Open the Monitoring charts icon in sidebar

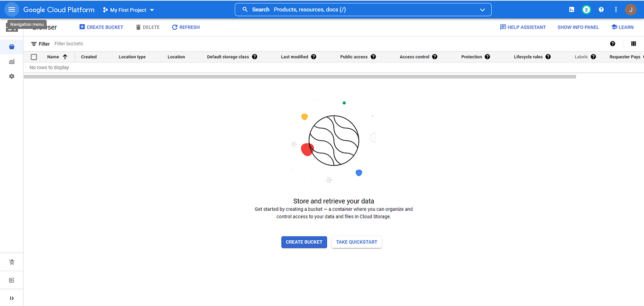click(x=11, y=62)
